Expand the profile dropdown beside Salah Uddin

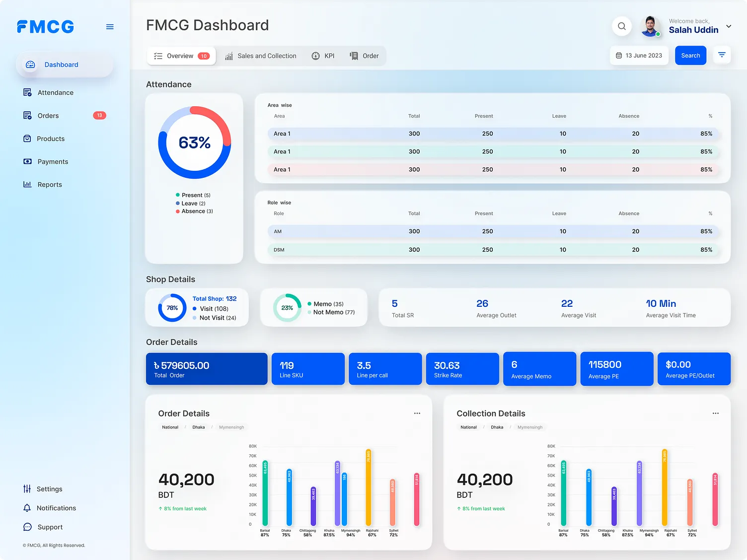(728, 26)
